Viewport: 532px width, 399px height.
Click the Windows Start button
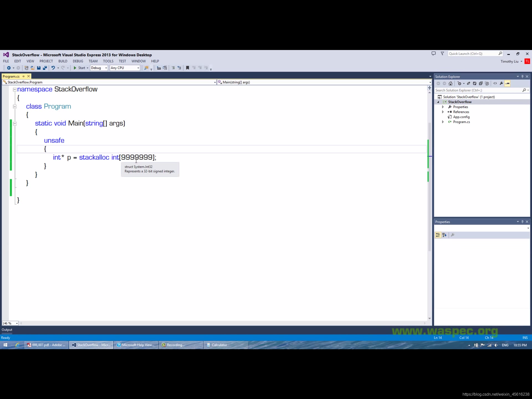pyautogui.click(x=5, y=345)
